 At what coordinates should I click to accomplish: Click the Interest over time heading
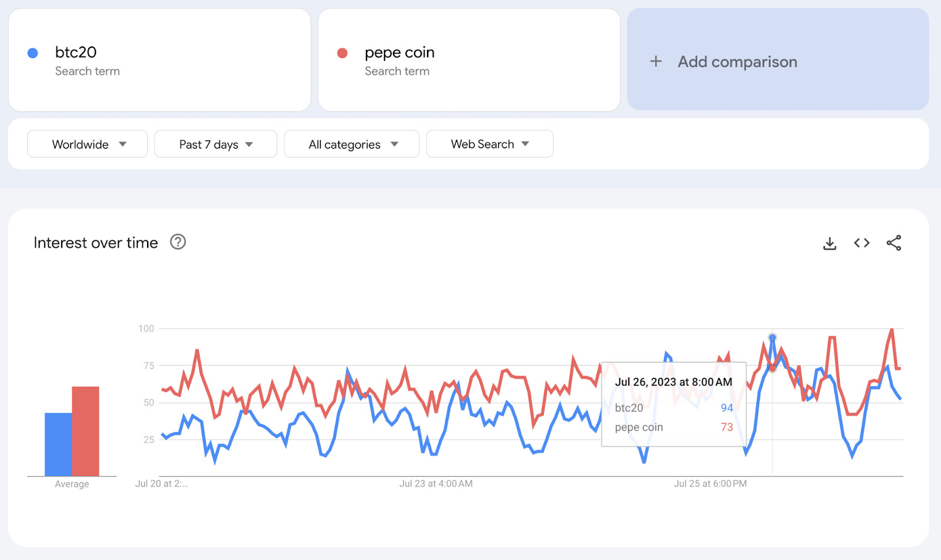point(96,243)
